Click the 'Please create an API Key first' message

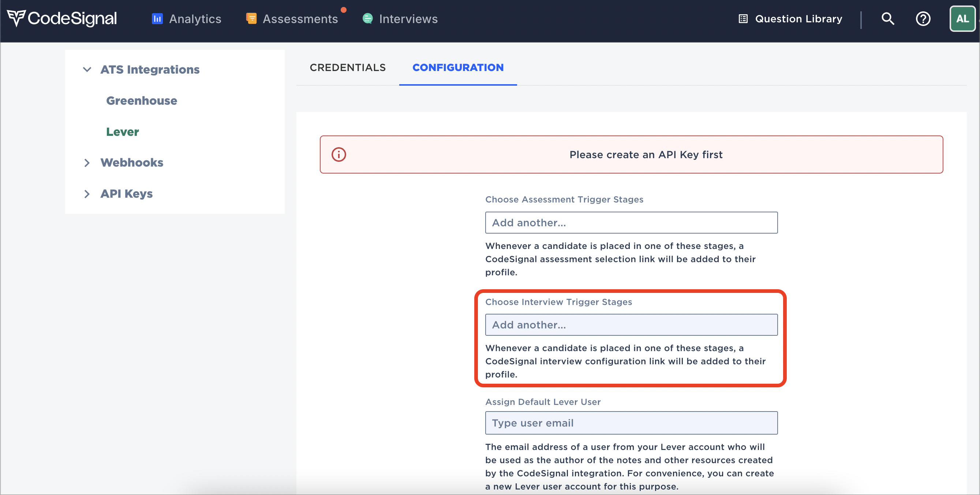[x=646, y=155]
